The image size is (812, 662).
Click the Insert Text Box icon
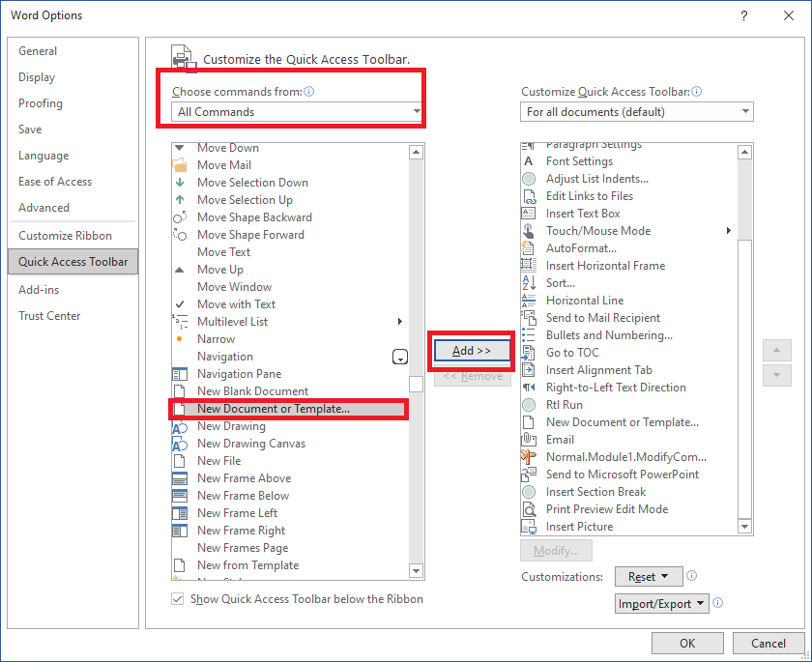[x=528, y=214]
